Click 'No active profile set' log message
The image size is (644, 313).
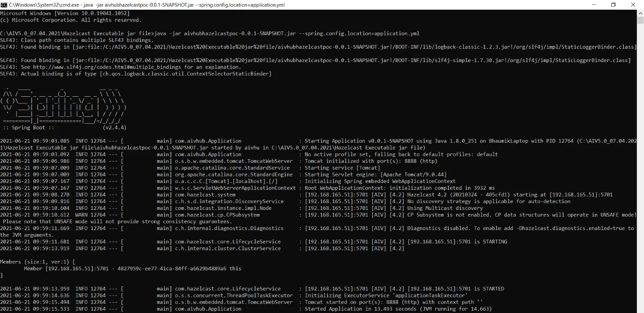pos(401,154)
